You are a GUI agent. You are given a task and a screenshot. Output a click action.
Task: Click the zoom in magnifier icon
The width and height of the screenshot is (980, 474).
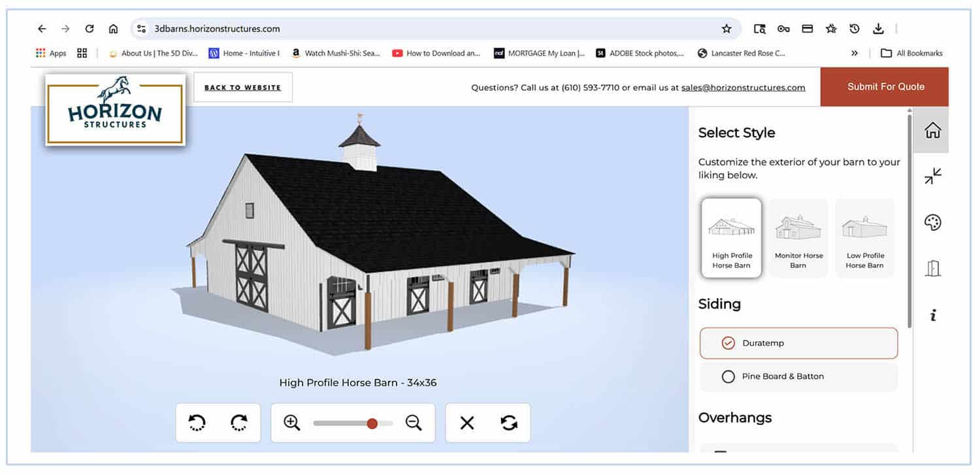tap(292, 423)
